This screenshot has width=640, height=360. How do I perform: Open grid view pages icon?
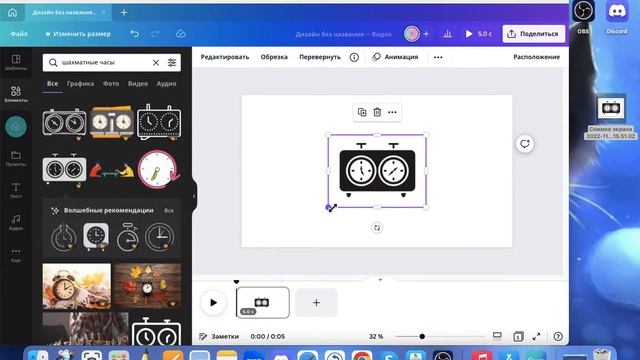coord(518,336)
